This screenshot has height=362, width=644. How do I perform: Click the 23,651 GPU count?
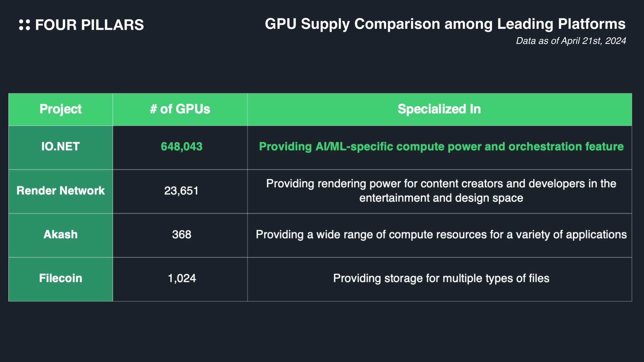coord(181,191)
